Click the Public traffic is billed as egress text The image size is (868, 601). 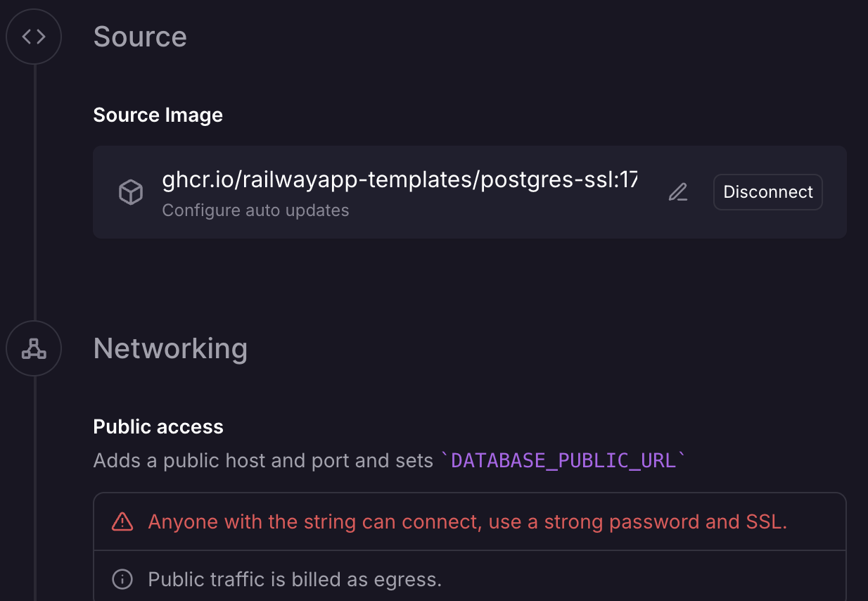pyautogui.click(x=295, y=579)
